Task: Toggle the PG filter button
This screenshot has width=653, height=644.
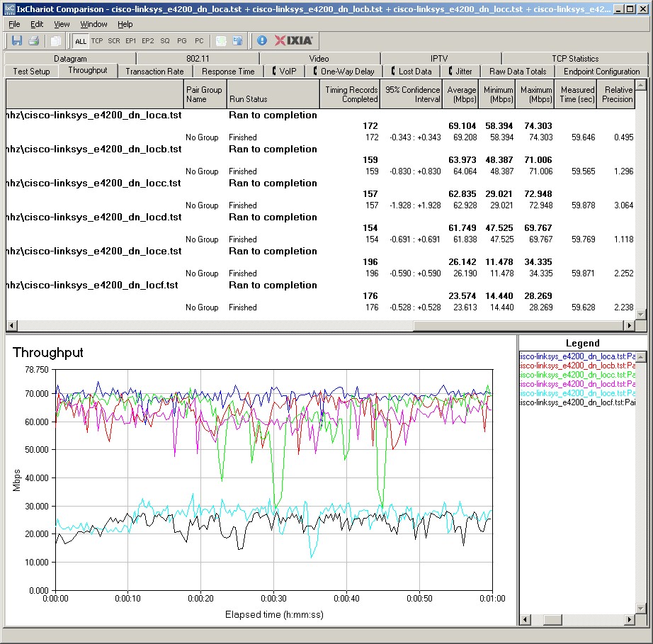Action: point(182,41)
